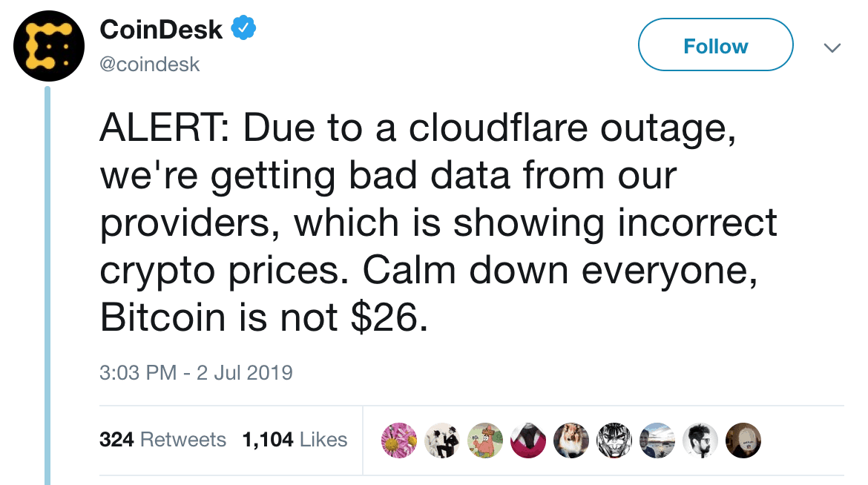Open the @coindesk handle link

click(149, 65)
